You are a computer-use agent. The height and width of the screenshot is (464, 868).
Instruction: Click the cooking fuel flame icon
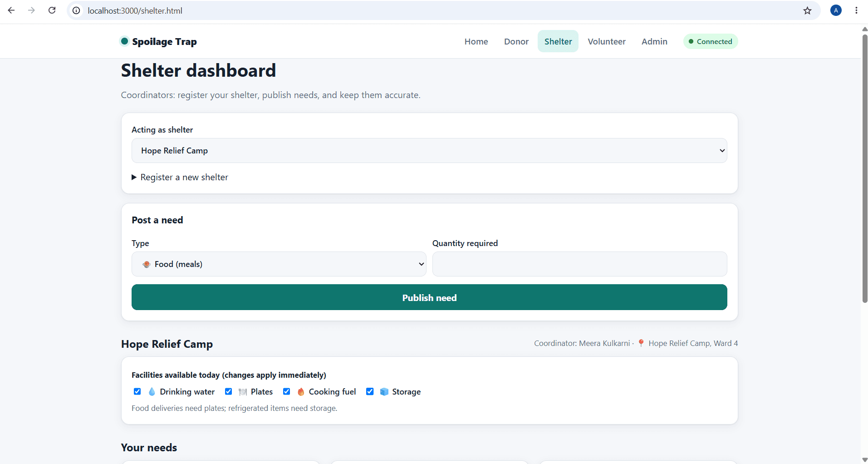(x=300, y=392)
